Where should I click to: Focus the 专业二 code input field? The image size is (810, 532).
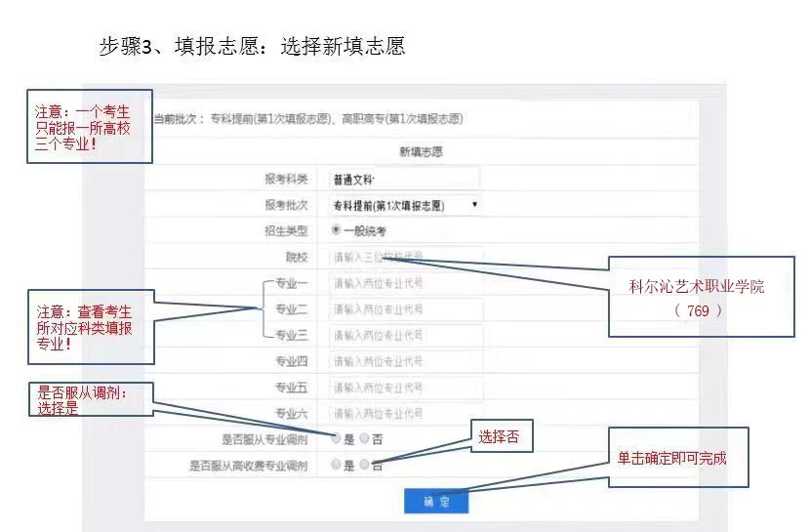[404, 309]
